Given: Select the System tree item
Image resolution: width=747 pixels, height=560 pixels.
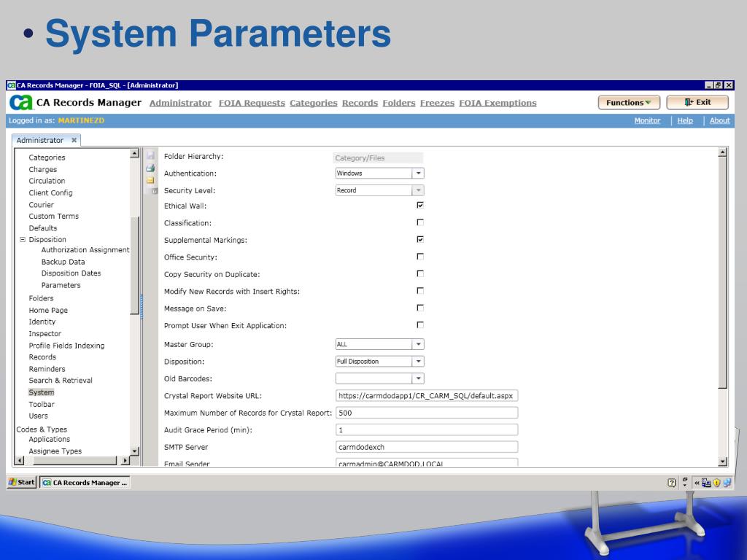Looking at the screenshot, I should point(42,392).
